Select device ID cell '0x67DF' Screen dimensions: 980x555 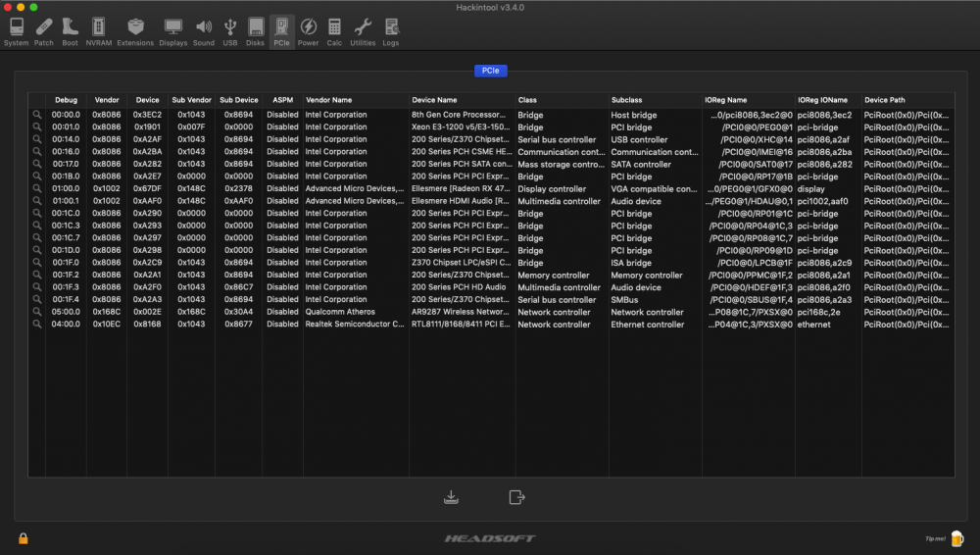[148, 188]
